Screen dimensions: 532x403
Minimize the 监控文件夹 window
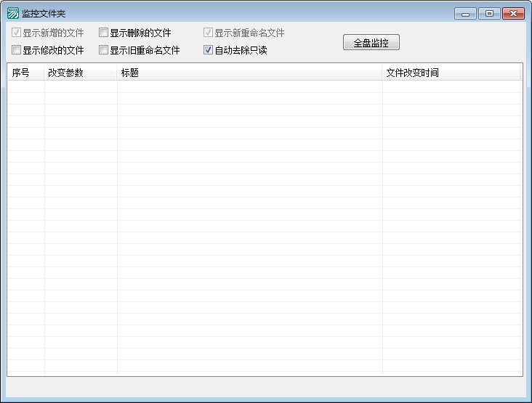[465, 14]
